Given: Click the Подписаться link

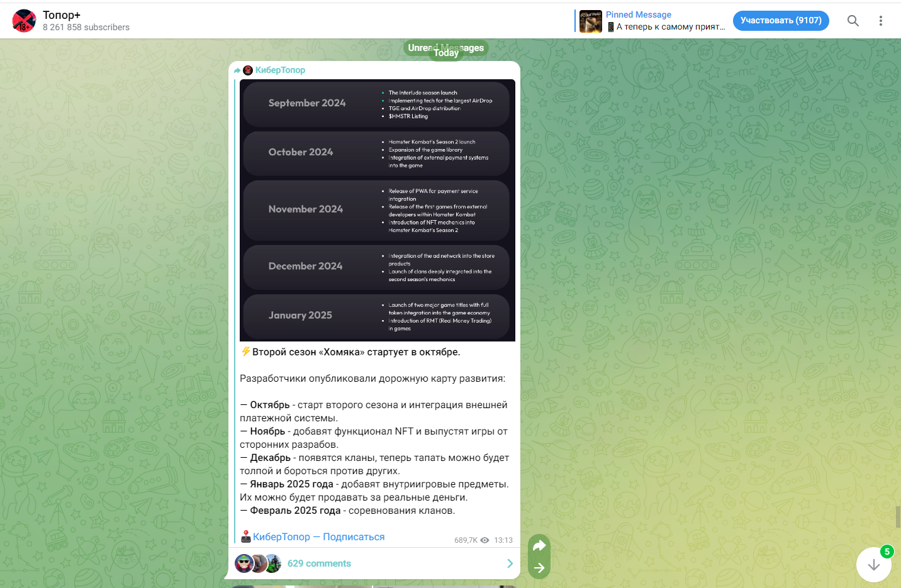Looking at the screenshot, I should (x=354, y=537).
